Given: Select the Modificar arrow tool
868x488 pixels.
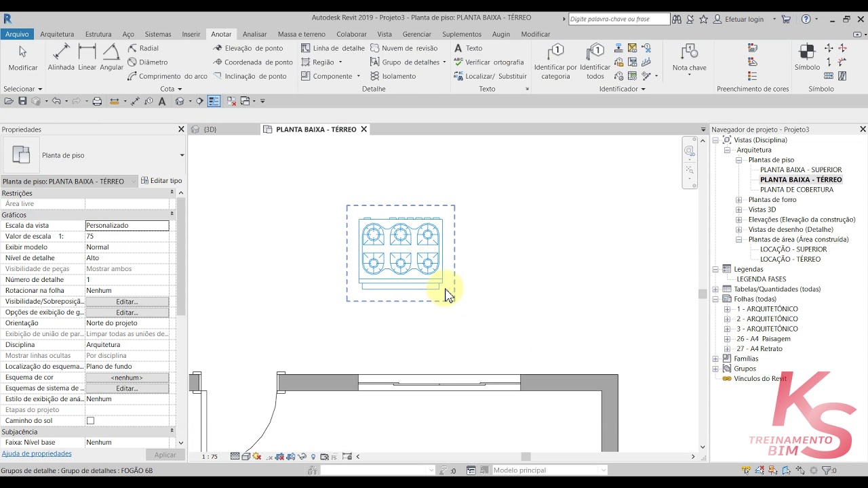Looking at the screenshot, I should coord(22,58).
